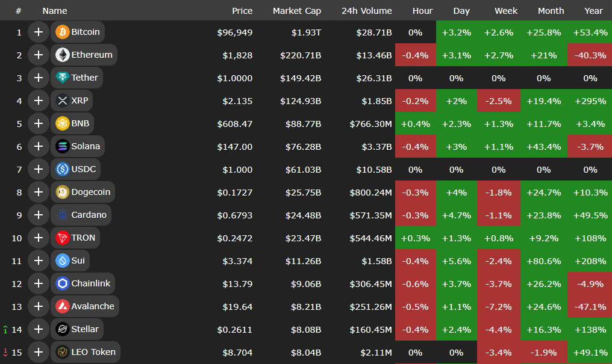Click the Dogecoin logo icon

tap(62, 192)
